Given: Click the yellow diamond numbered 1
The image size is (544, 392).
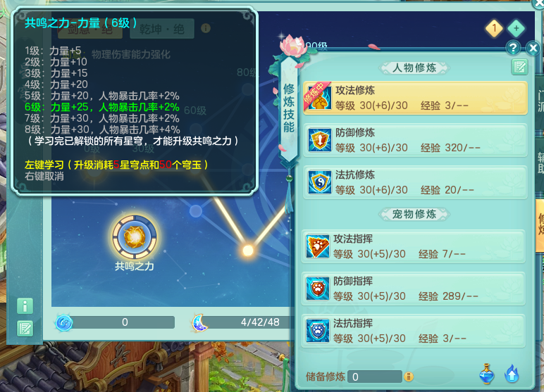Looking at the screenshot, I should click(x=494, y=28).
